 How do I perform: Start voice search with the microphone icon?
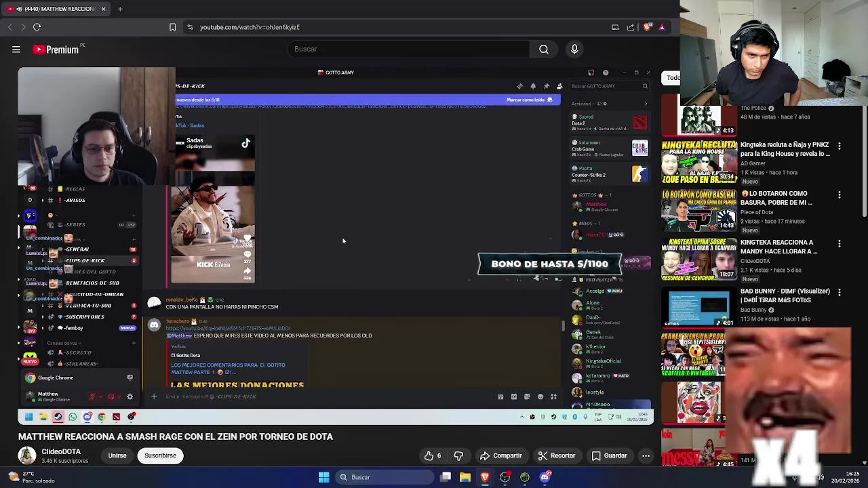point(574,49)
